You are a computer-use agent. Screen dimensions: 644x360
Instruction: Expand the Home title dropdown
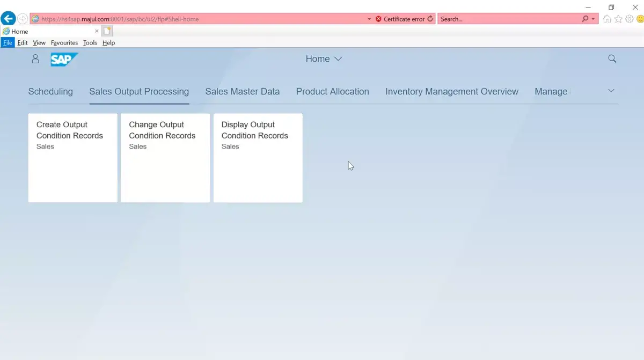pyautogui.click(x=338, y=59)
